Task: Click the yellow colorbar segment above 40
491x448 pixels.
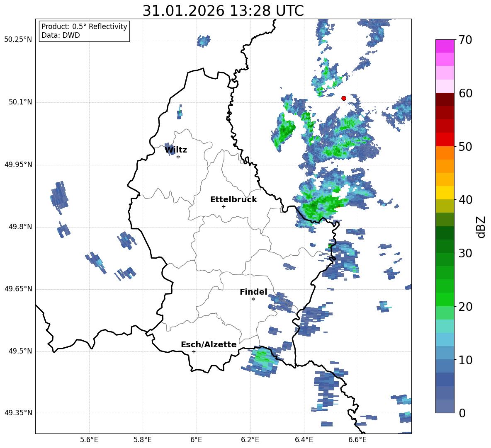Action: tap(445, 193)
